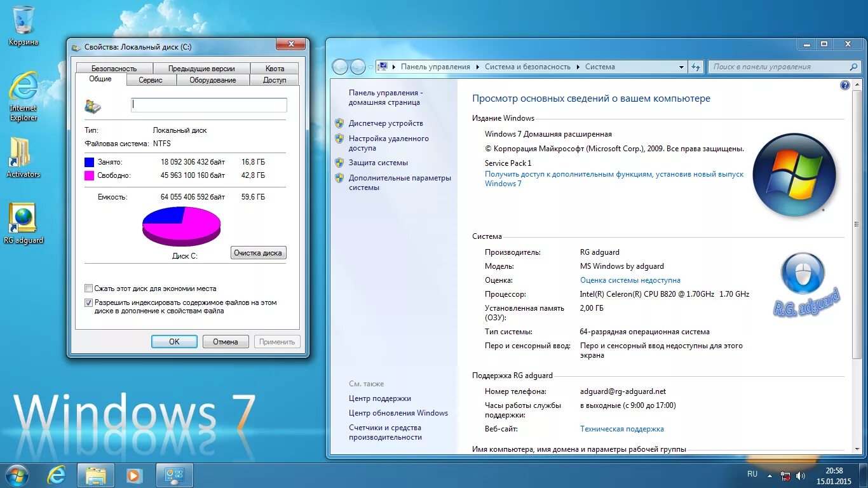Open the Центр поддержки link
The height and width of the screenshot is (488, 868).
coord(380,398)
